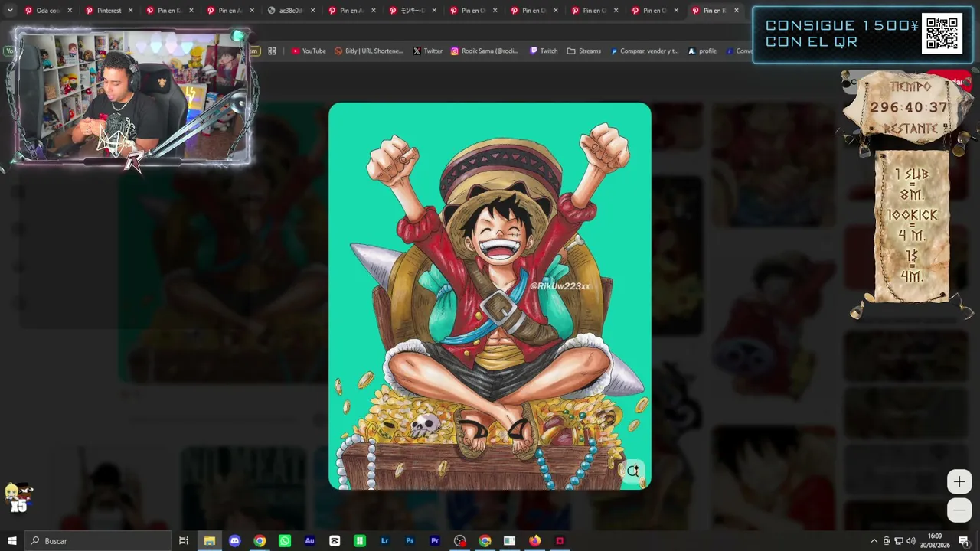This screenshot has width=980, height=551.
Task: Open CapCut from the taskbar
Action: click(335, 541)
